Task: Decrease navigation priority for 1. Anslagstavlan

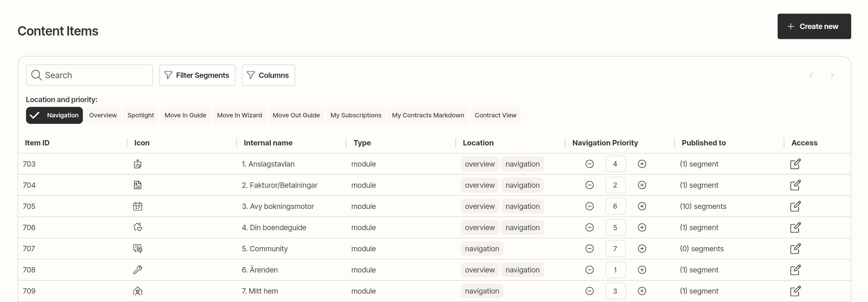Action: click(589, 164)
